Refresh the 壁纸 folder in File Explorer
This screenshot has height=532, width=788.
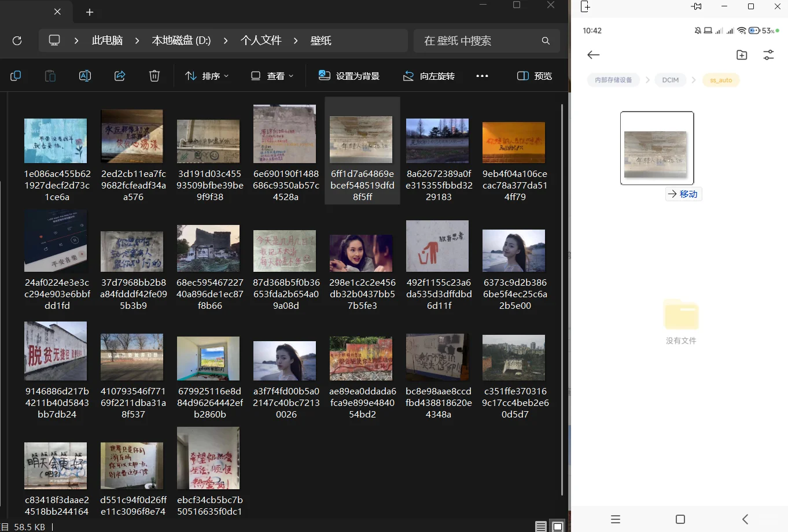(17, 40)
